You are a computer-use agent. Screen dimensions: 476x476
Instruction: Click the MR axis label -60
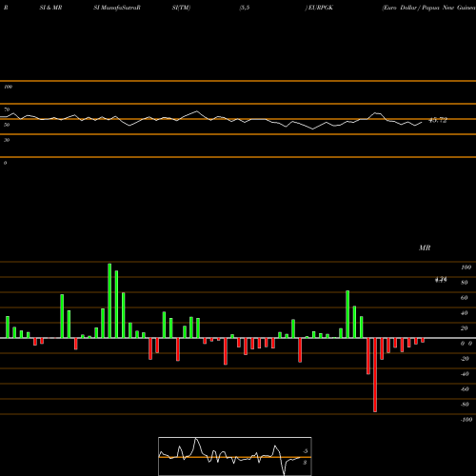465,389
